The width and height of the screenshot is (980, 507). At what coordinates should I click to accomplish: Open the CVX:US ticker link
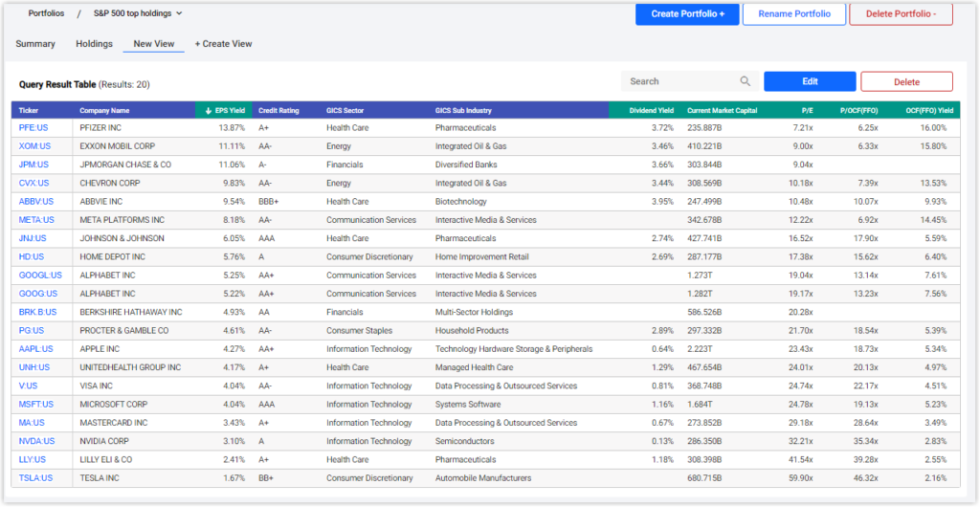(33, 183)
